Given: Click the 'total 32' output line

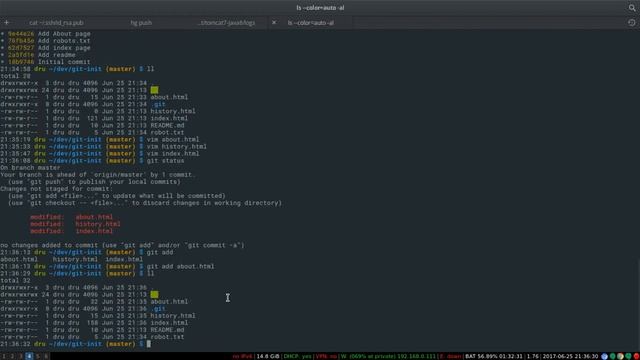Looking at the screenshot, I should pyautogui.click(x=15, y=280).
